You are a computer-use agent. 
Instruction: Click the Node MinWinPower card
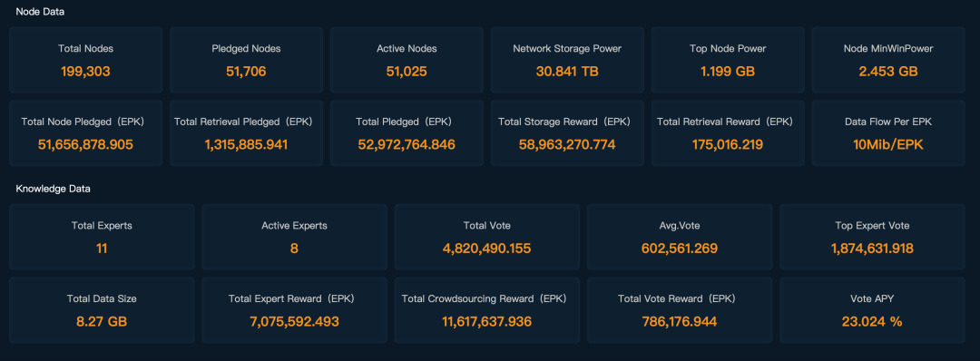888,60
